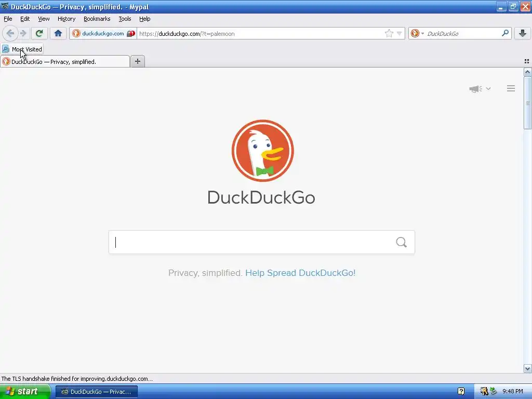Click the page scrollbar up arrow
The width and height of the screenshot is (532, 399).
click(528, 72)
